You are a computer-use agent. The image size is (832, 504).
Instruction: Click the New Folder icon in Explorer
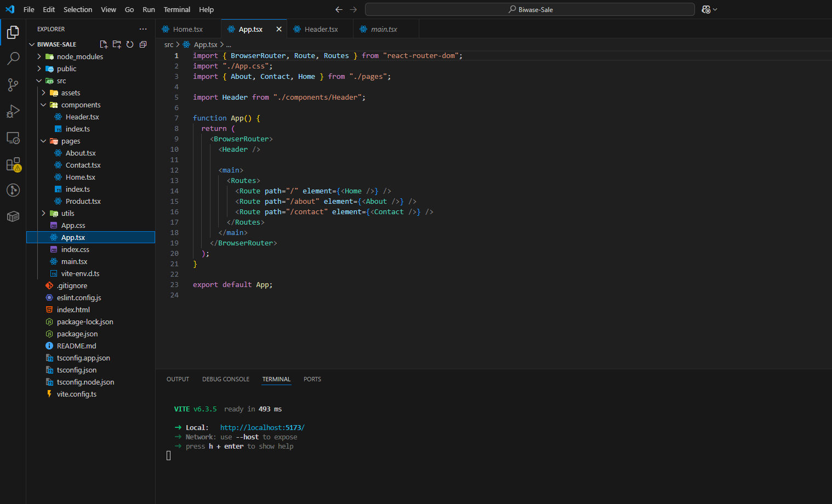[x=117, y=44]
